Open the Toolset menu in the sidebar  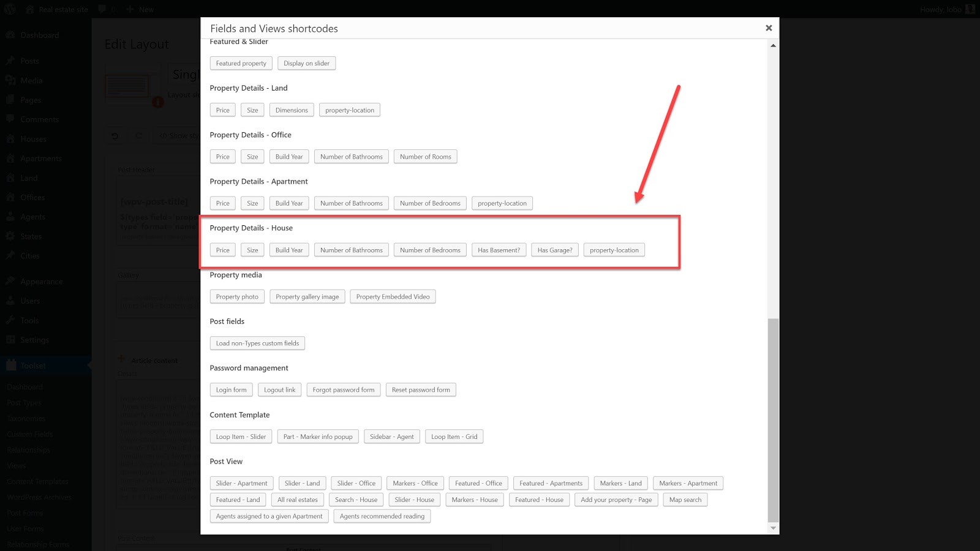(x=33, y=365)
